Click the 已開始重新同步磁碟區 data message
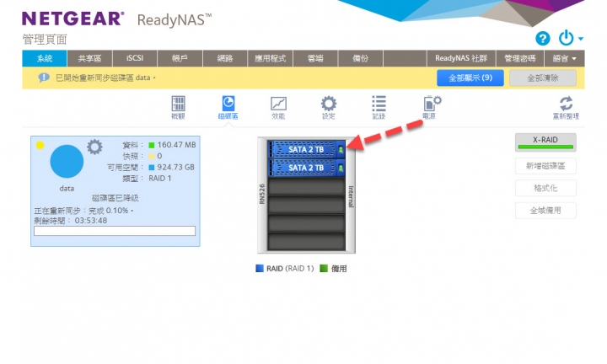 pyautogui.click(x=105, y=78)
